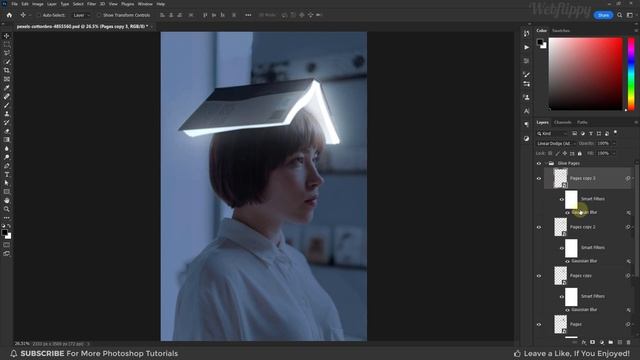The image size is (640, 360).
Task: Switch to the Paths tab
Action: point(582,122)
